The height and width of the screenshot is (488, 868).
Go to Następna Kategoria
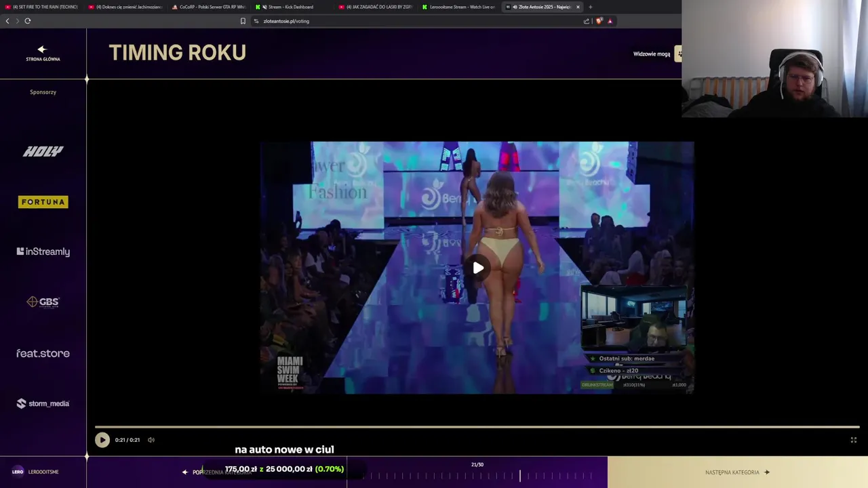tap(737, 472)
